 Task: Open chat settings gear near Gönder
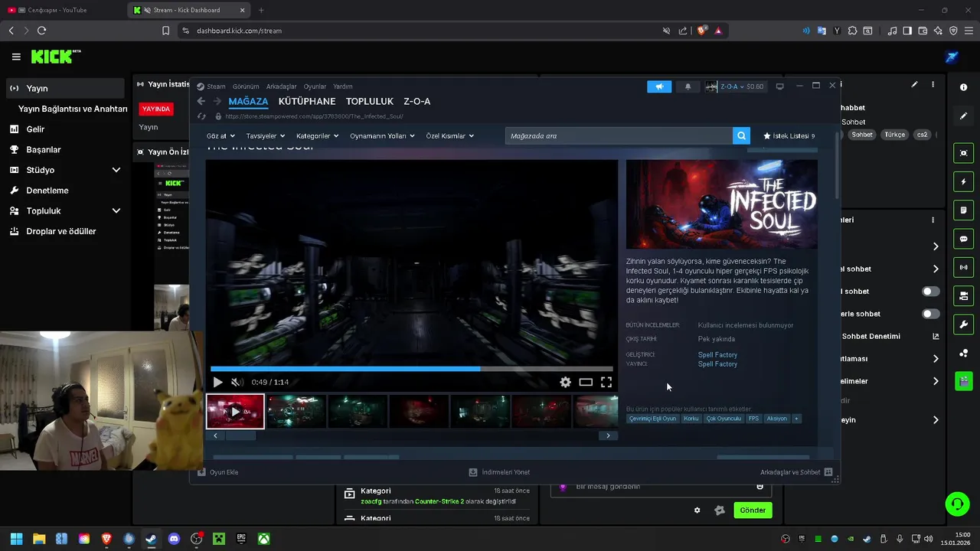coord(697,510)
